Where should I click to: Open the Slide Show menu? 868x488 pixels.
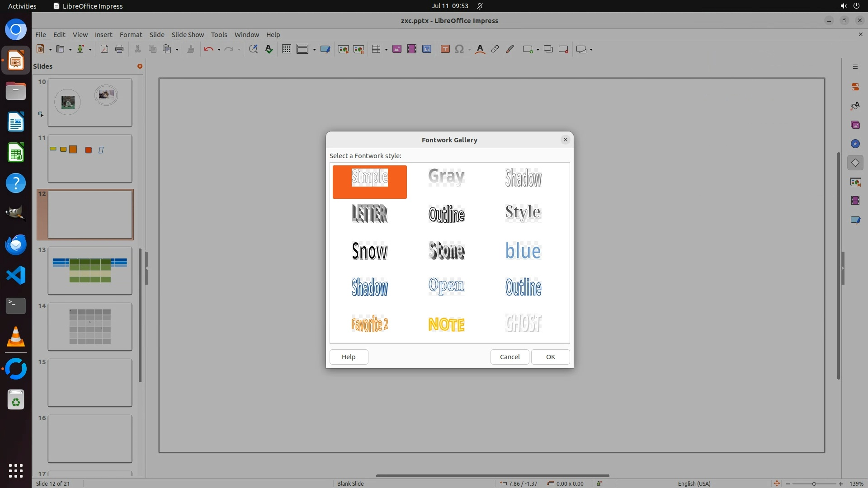tap(188, 34)
